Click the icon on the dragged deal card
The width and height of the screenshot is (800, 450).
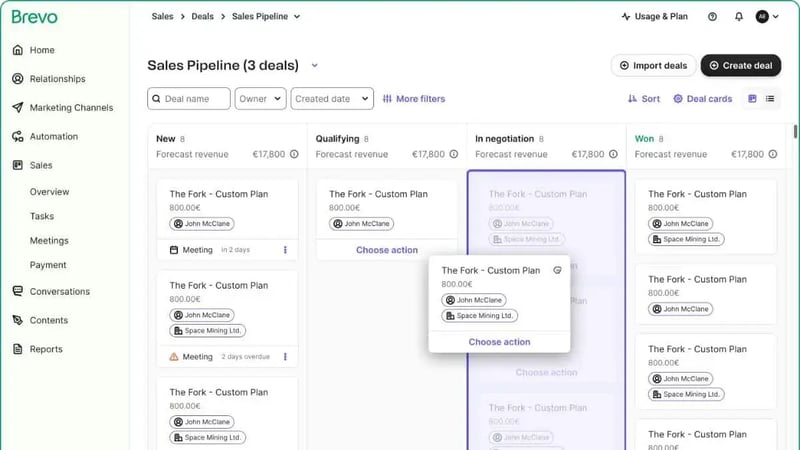click(557, 271)
